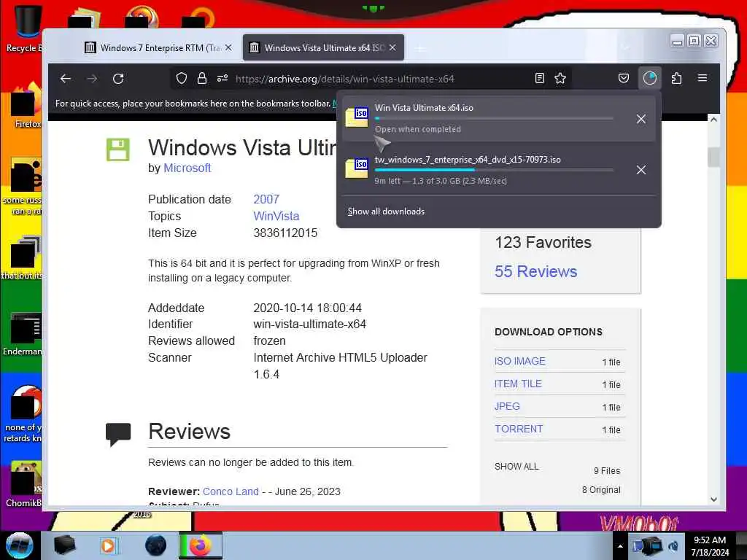Select the Windows Vista Ultimate x64 ISO tab
The width and height of the screenshot is (747, 560).
(x=323, y=47)
